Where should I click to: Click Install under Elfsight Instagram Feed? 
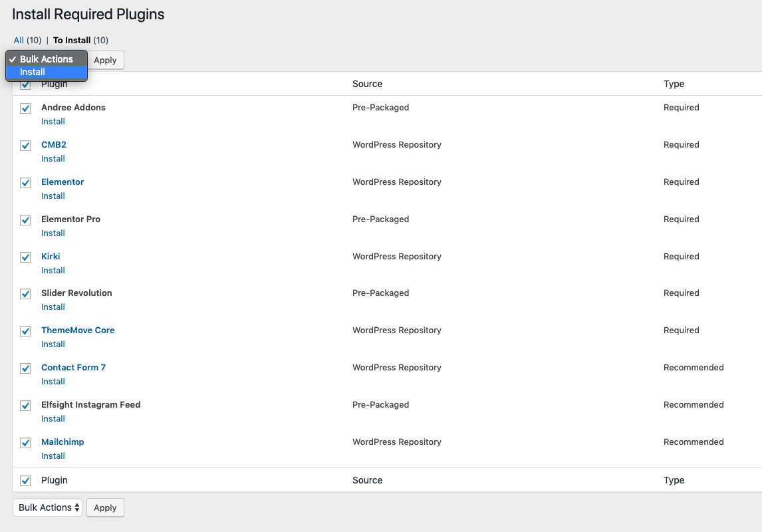coord(53,418)
